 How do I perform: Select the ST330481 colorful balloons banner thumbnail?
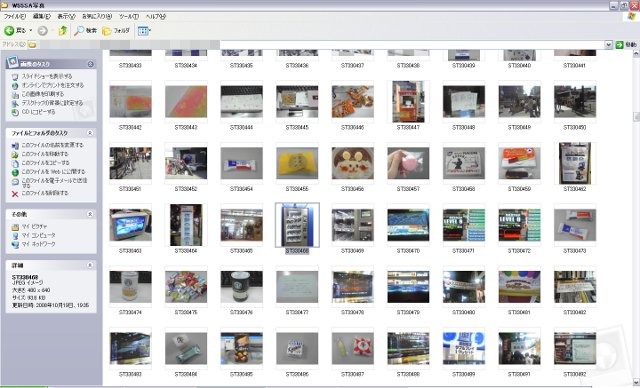(519, 286)
